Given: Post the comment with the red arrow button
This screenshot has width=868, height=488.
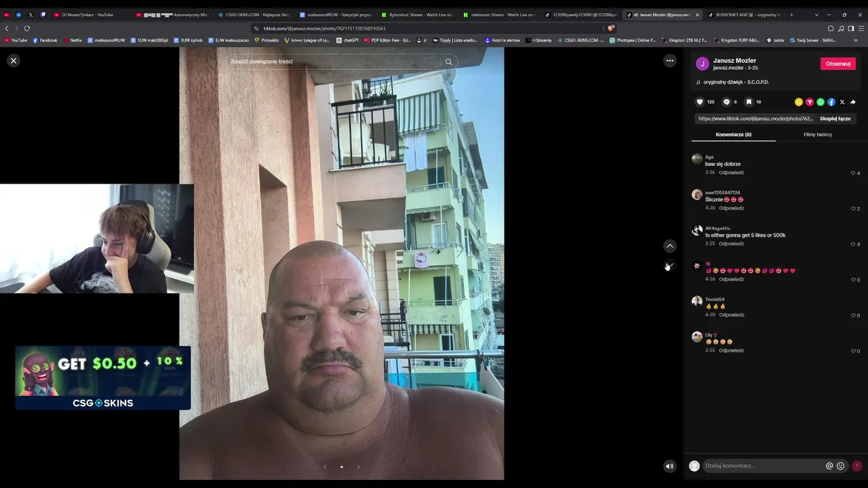Looking at the screenshot, I should [x=857, y=466].
